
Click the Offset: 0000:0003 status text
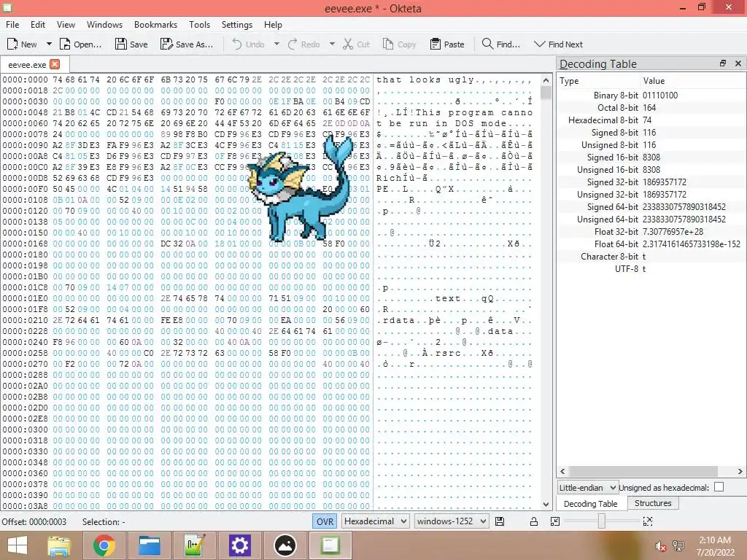click(34, 522)
